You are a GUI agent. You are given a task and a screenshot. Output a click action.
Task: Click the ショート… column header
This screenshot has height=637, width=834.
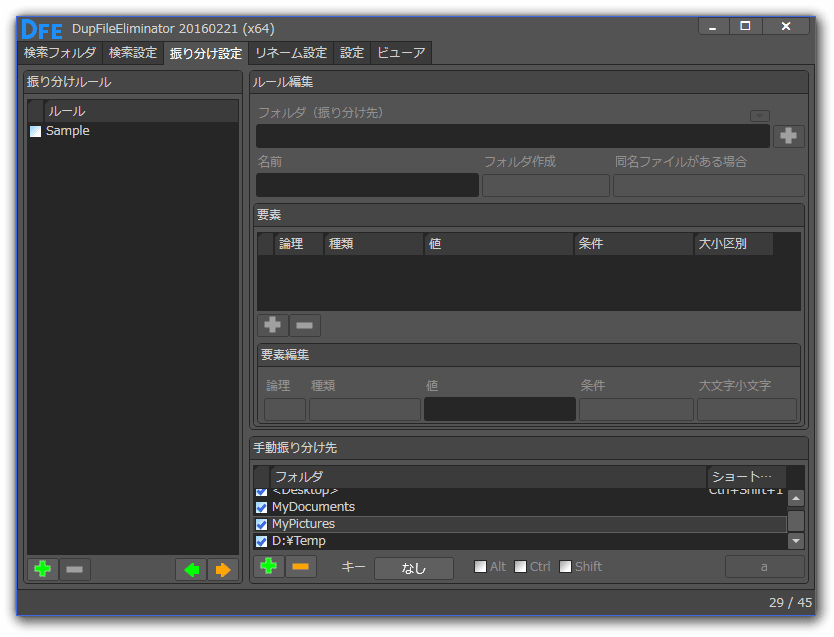click(747, 476)
